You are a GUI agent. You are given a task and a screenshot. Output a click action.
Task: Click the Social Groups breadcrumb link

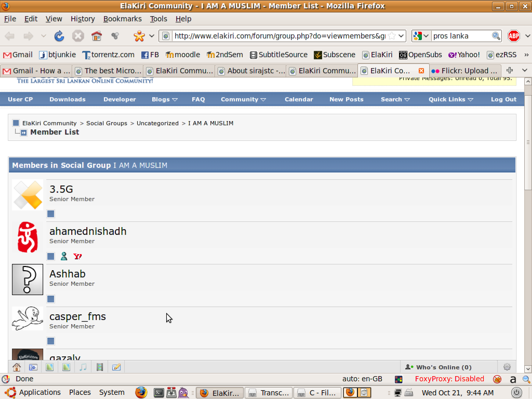pos(107,123)
